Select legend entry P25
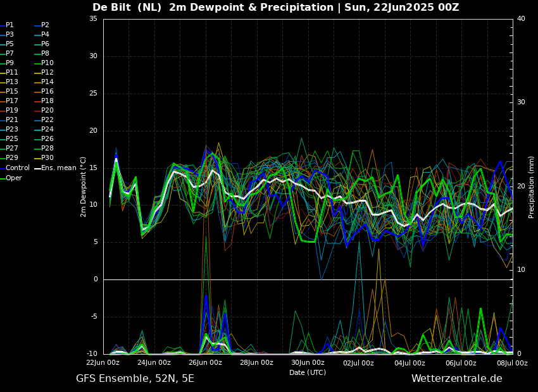This screenshot has height=392, width=538. [x=9, y=138]
